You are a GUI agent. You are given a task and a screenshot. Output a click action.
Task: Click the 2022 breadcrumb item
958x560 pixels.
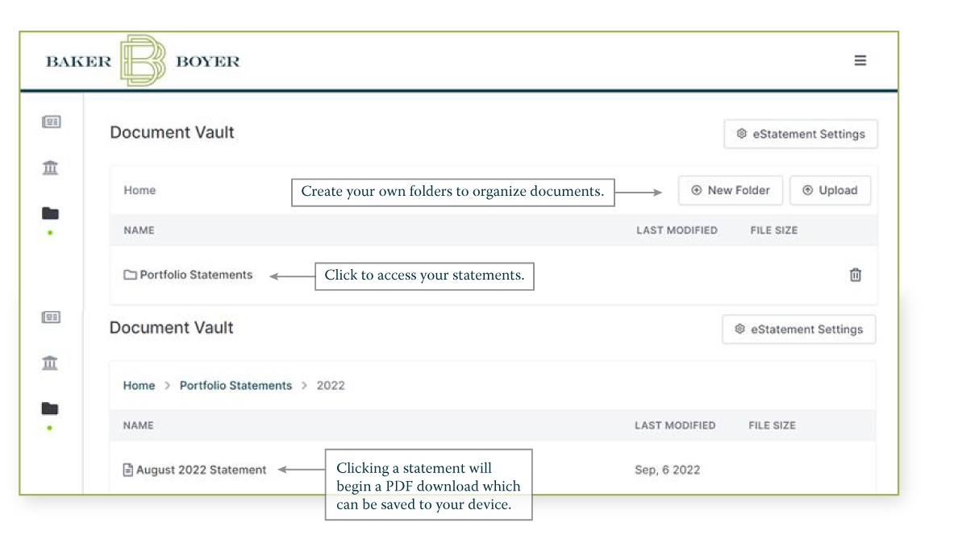(331, 386)
